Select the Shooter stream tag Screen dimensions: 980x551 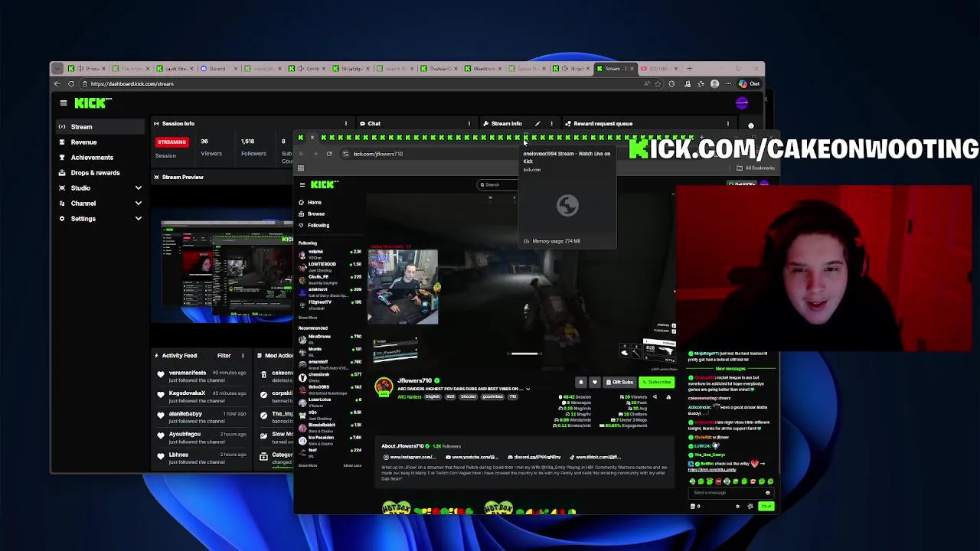click(x=469, y=397)
